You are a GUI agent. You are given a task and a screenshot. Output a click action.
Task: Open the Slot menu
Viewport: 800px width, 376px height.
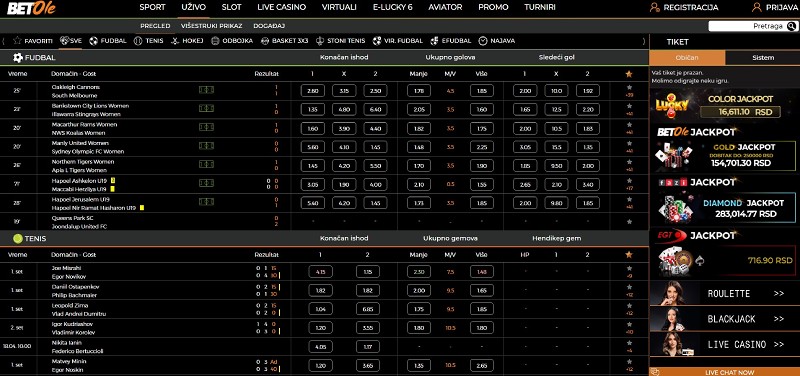tap(232, 7)
